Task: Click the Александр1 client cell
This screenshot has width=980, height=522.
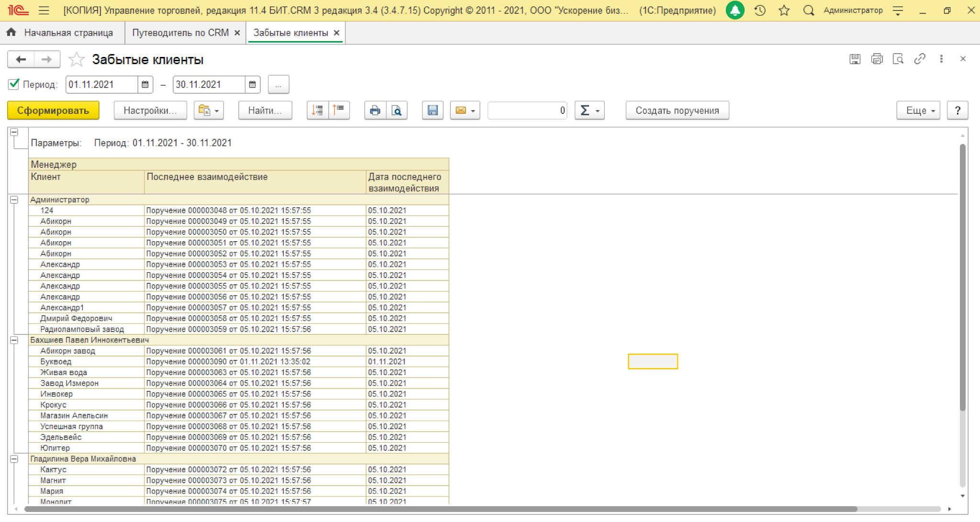Action: click(x=87, y=308)
